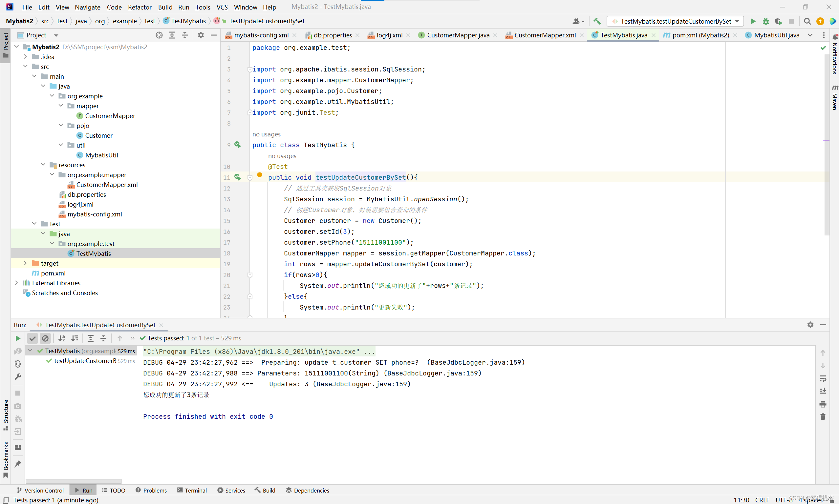This screenshot has width=839, height=504.
Task: Expand External Libraries node
Action: click(x=16, y=283)
